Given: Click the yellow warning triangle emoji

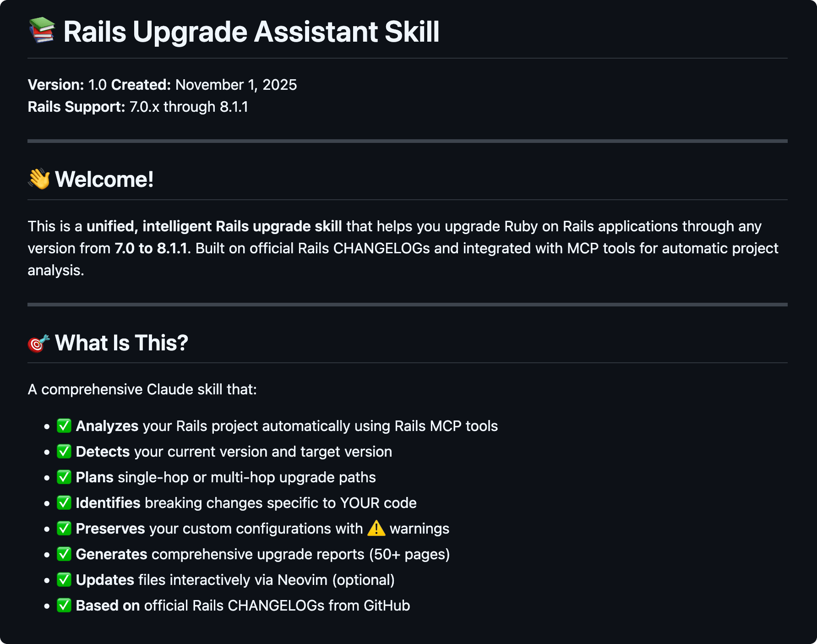Looking at the screenshot, I should pos(376,528).
